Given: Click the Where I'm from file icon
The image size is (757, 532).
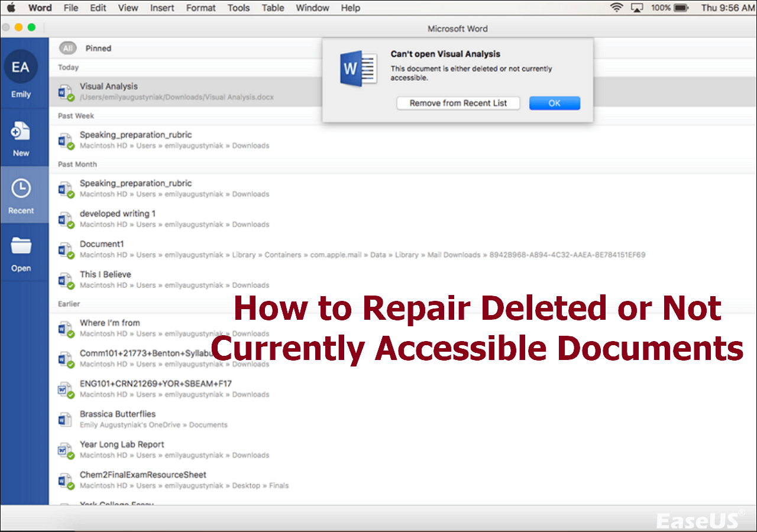Looking at the screenshot, I should (x=65, y=328).
